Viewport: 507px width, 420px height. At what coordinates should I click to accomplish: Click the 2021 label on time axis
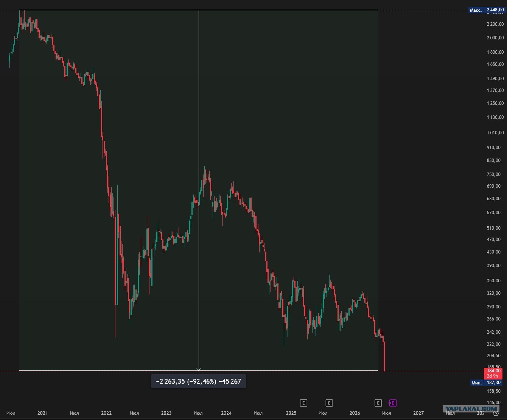[x=42, y=413]
